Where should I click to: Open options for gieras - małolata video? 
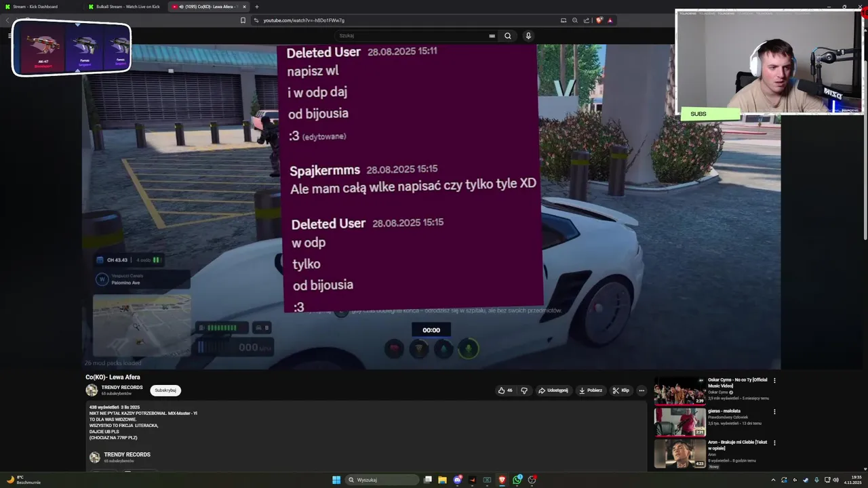tap(774, 411)
